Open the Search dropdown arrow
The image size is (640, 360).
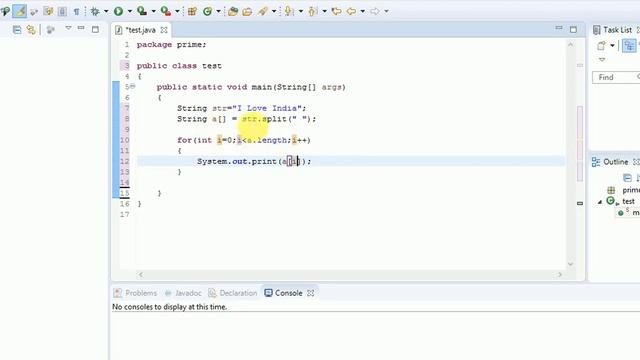coord(274,11)
